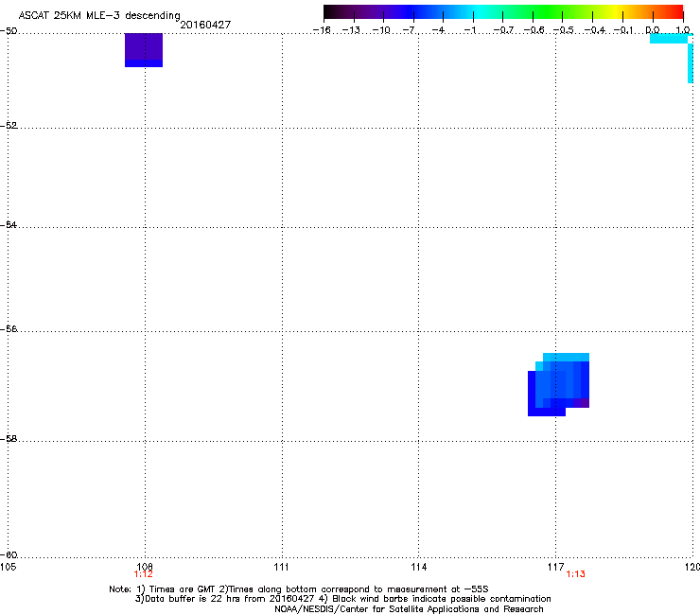The height and width of the screenshot is (615, 700).
Task: Click the longitude axis label 111
Action: (282, 567)
